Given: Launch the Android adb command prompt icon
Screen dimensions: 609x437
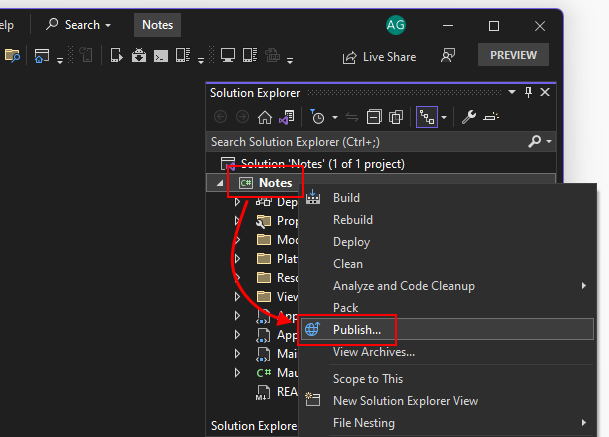Looking at the screenshot, I should tap(161, 56).
